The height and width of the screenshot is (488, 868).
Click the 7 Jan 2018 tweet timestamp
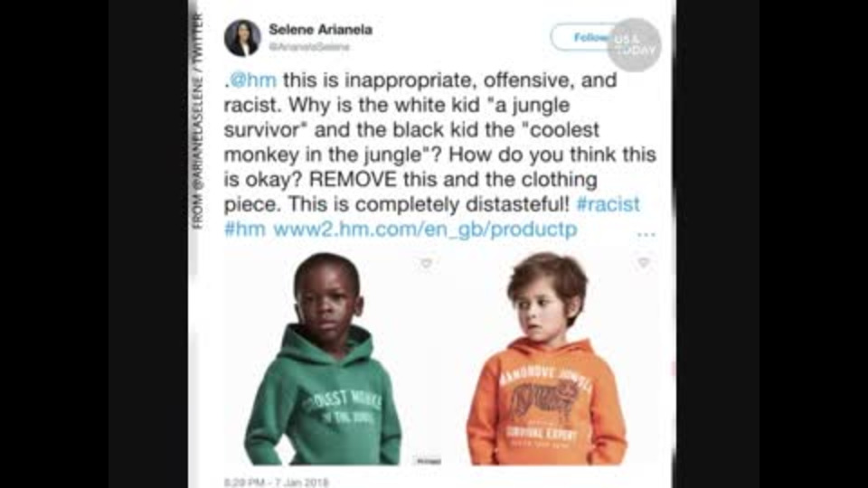click(x=277, y=483)
